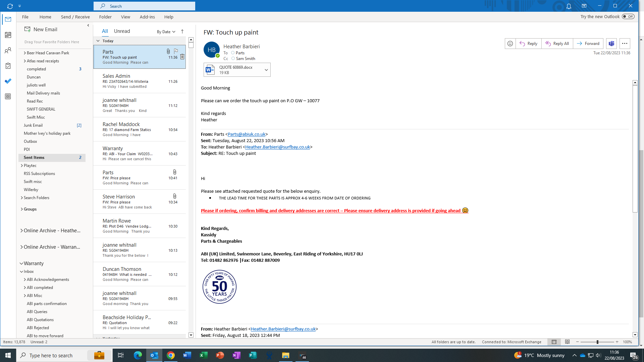Delete the Touch up paint email
This screenshot has width=644, height=362.
tap(182, 57)
